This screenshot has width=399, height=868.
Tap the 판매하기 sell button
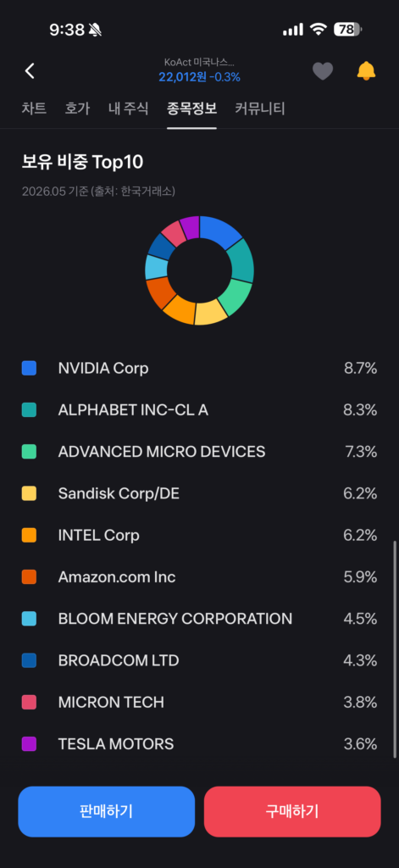click(106, 811)
